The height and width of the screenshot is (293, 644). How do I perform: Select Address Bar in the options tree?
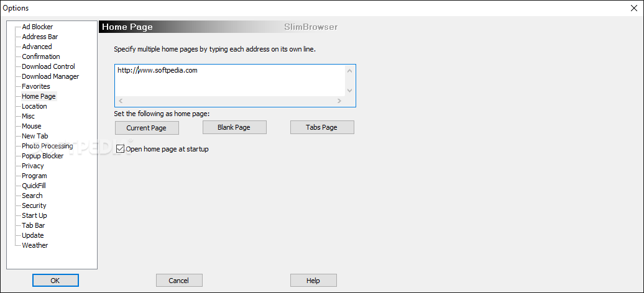[40, 37]
